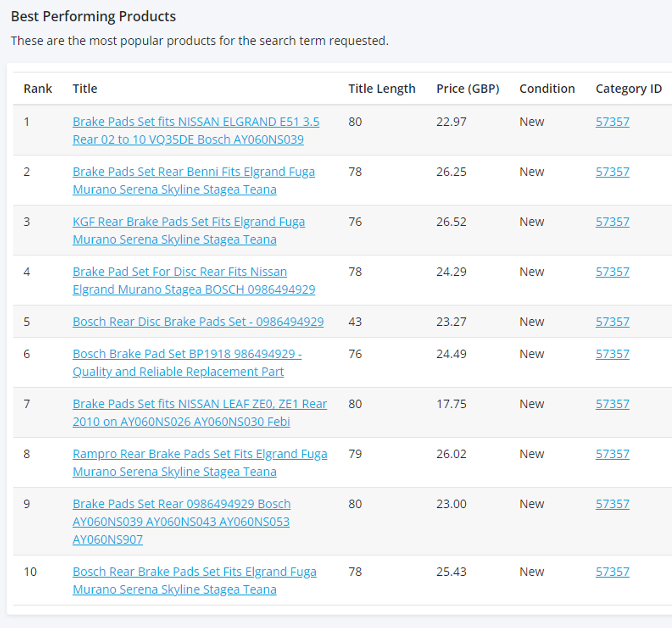Open category 57357 in the rank 1 row
This screenshot has height=628, width=672.
click(x=612, y=122)
